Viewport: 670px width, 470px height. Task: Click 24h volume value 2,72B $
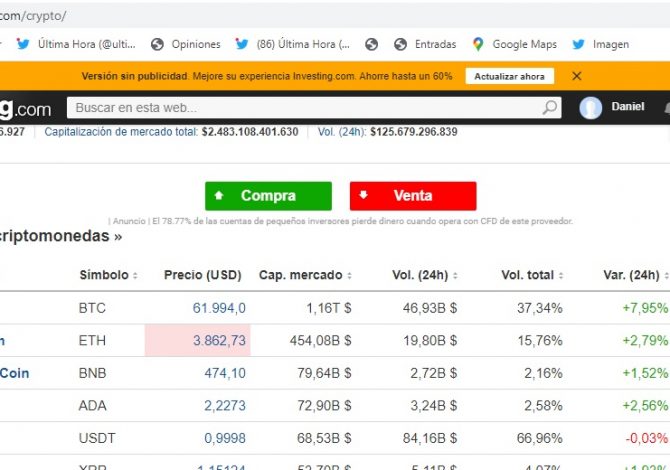(434, 373)
